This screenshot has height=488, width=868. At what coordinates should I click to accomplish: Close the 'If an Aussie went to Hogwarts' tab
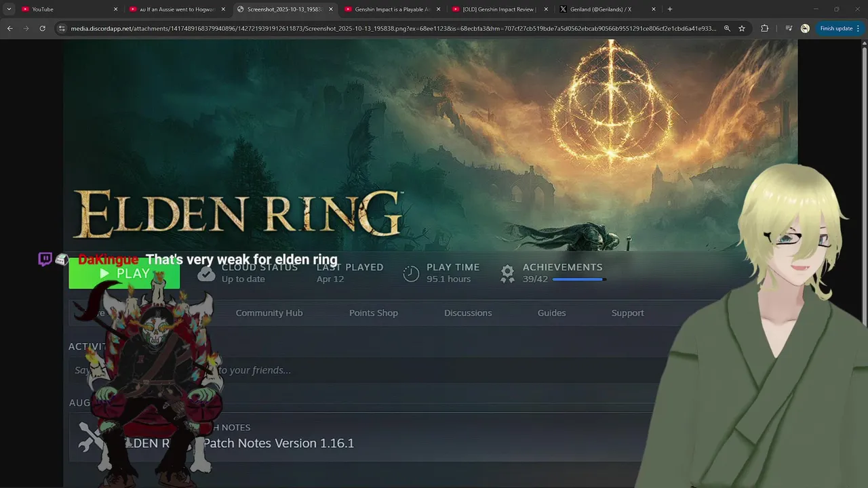tap(223, 9)
